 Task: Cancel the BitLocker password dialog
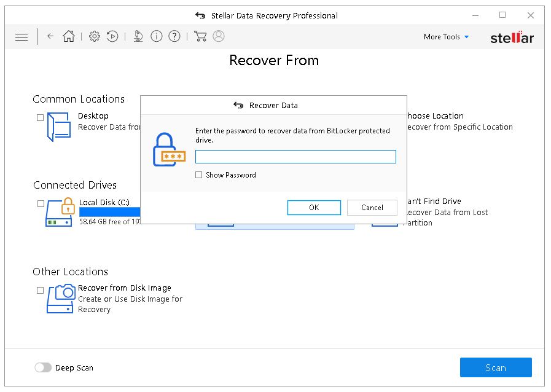[x=372, y=208]
